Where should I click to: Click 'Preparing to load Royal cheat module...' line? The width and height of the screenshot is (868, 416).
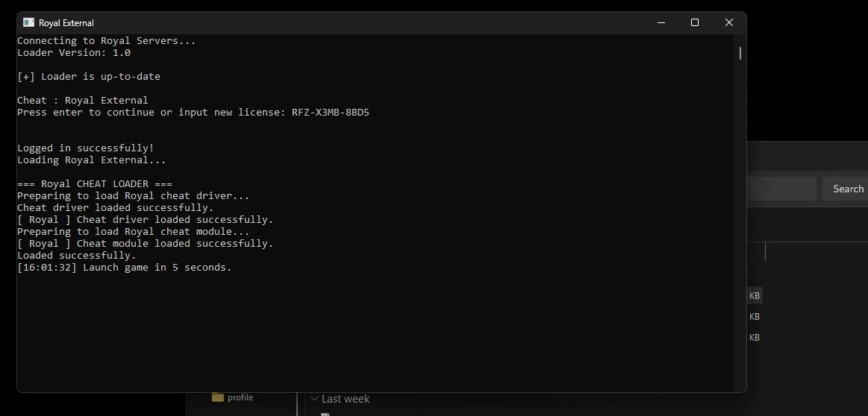point(134,232)
